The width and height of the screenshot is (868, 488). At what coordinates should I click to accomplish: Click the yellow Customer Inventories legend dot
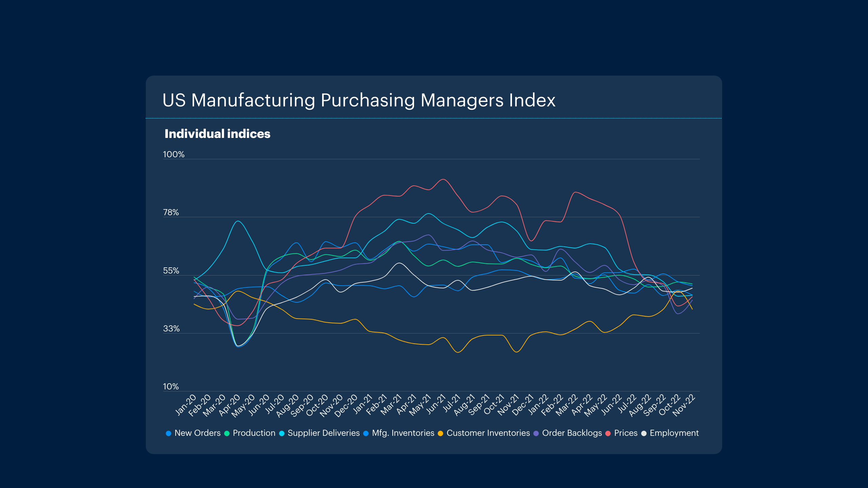click(440, 433)
